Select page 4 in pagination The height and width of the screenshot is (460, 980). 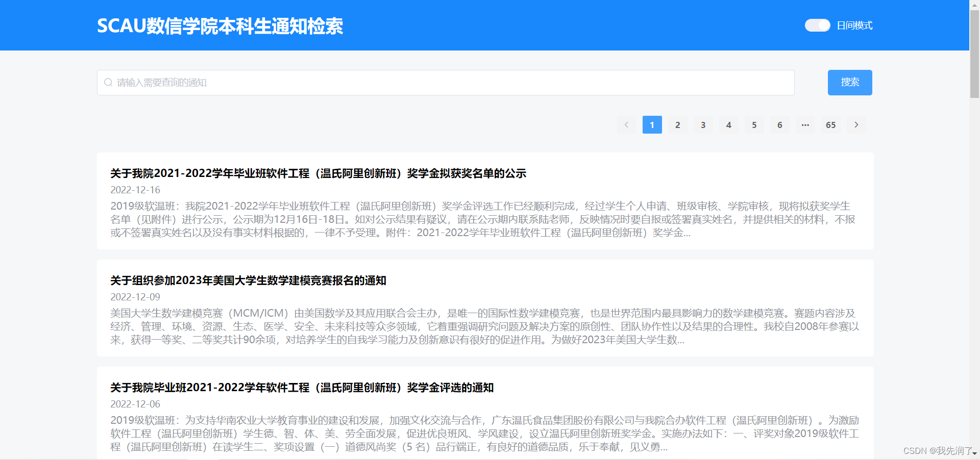coord(729,125)
